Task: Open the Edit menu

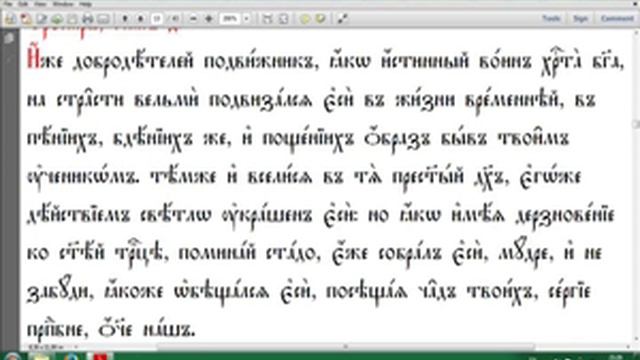Action: (23, 4)
